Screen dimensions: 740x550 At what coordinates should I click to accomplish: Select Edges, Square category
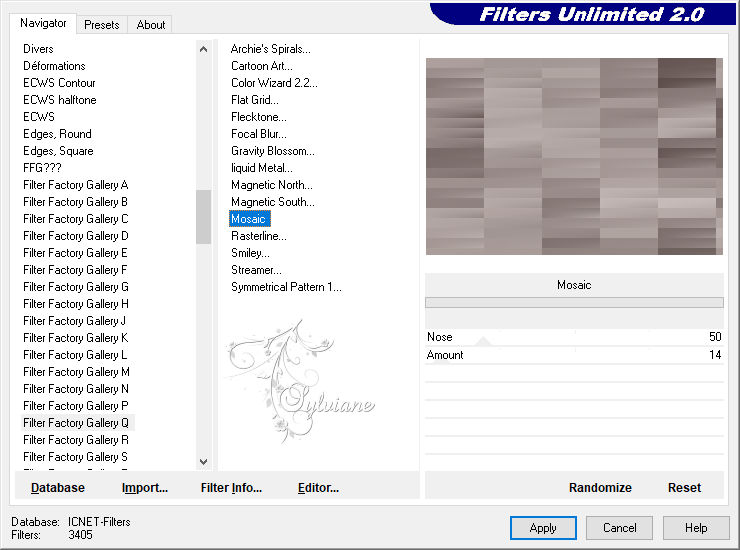click(59, 151)
